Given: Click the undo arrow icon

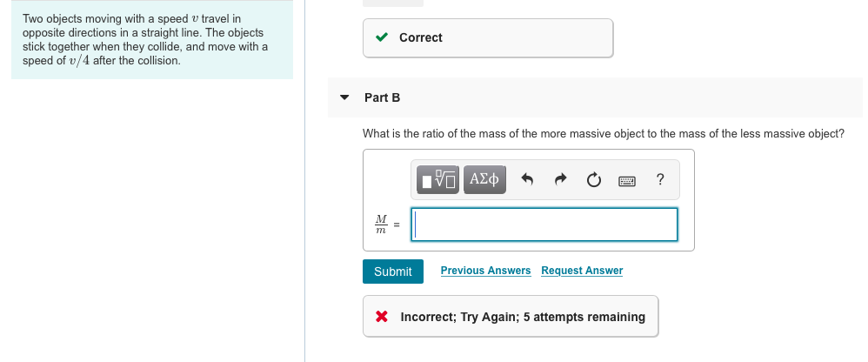Looking at the screenshot, I should (x=527, y=179).
